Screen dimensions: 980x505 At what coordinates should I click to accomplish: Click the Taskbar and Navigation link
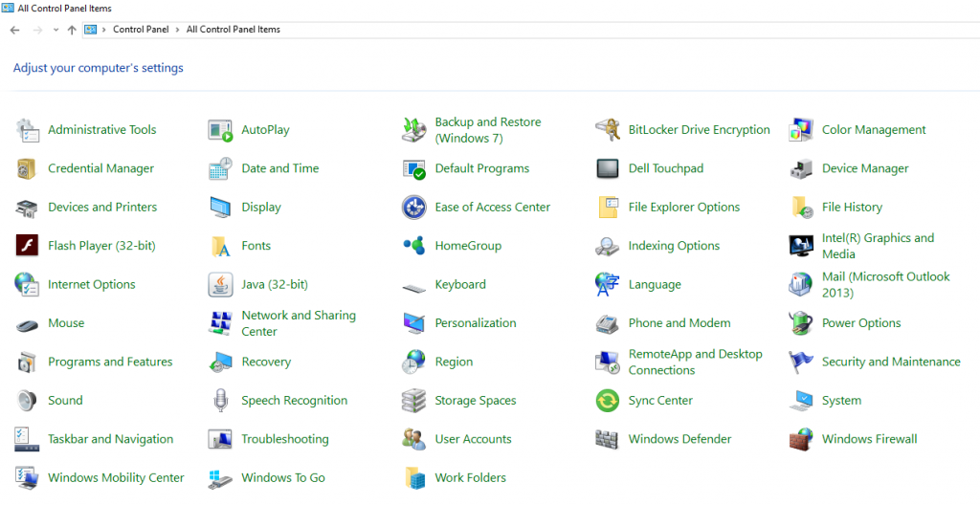coord(111,439)
